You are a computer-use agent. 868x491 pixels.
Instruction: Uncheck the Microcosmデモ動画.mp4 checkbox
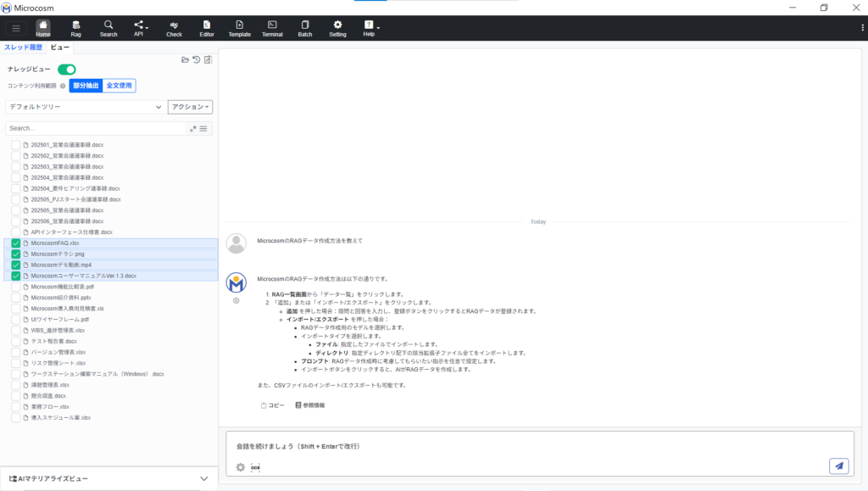click(15, 265)
